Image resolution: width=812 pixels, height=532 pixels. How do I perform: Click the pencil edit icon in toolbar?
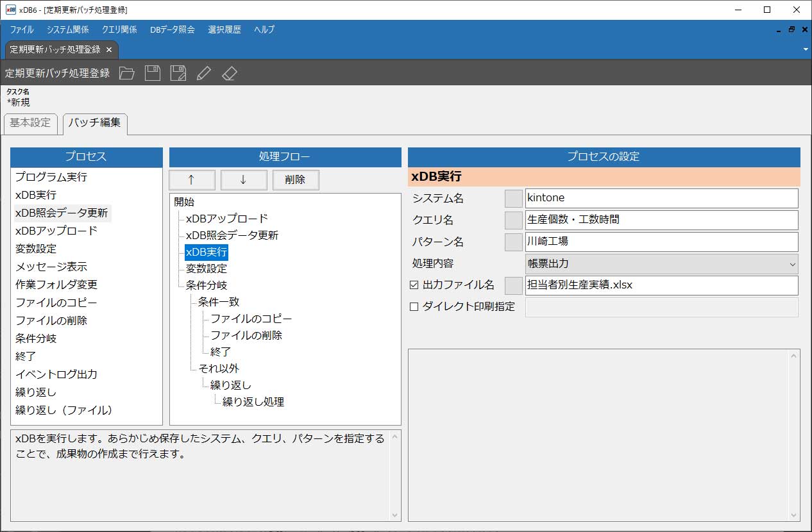203,73
